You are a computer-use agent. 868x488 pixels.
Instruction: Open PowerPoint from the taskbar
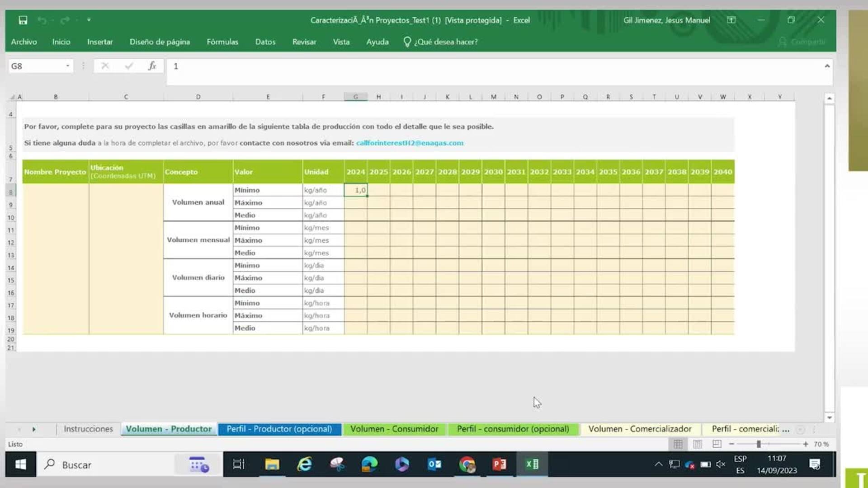499,464
